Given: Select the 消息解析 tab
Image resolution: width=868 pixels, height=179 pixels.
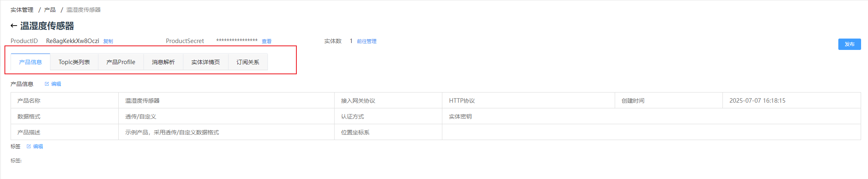Looking at the screenshot, I should point(163,62).
